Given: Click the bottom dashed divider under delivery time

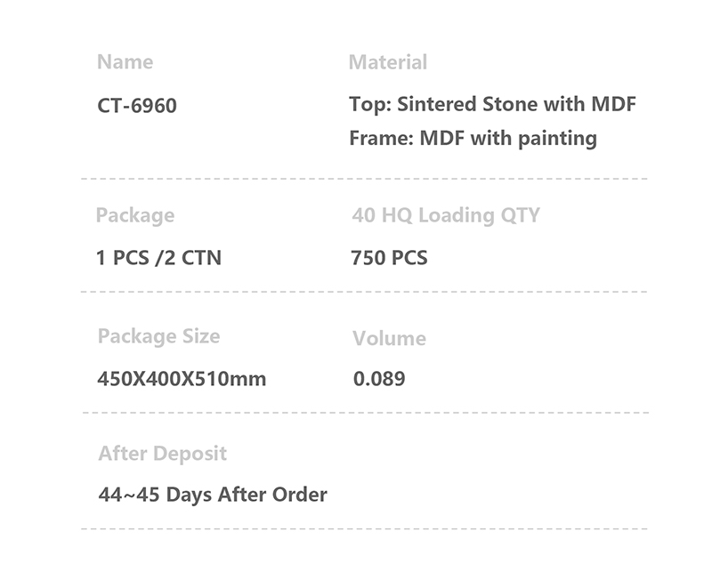Looking at the screenshot, I should click(x=364, y=529).
